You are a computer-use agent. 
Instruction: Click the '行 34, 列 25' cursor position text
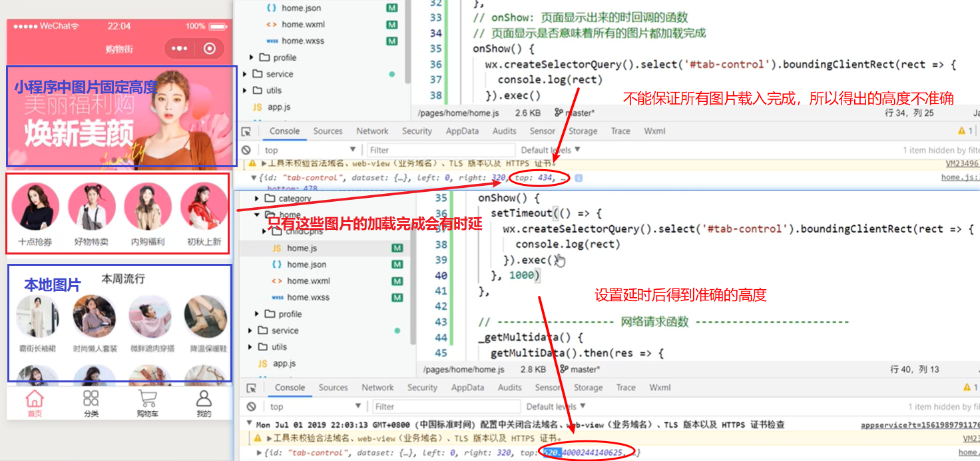[909, 113]
